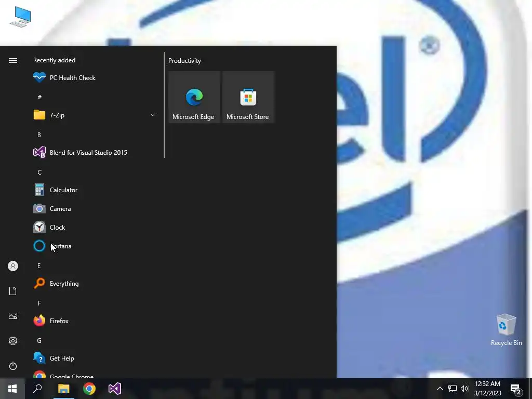This screenshot has height=399, width=532.
Task: Open Google Chrome in the Start list
Action: [95, 375]
